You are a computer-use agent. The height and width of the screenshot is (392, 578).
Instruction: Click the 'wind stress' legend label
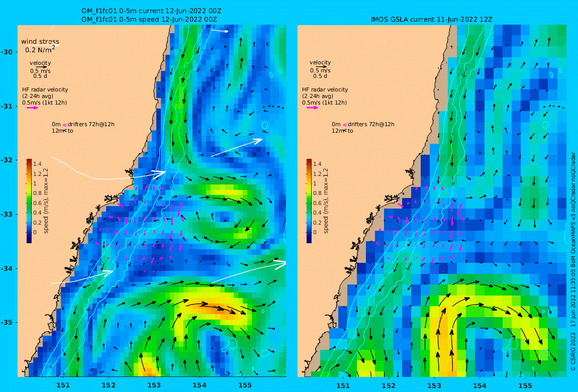[40, 42]
